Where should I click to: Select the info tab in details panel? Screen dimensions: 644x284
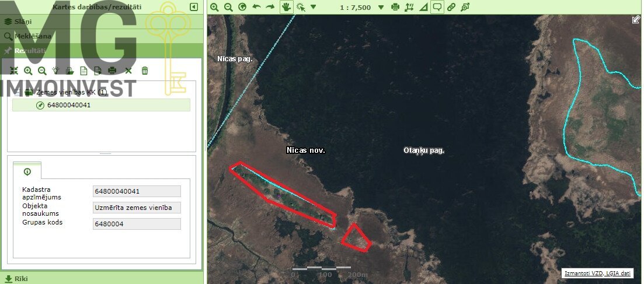coord(27,172)
